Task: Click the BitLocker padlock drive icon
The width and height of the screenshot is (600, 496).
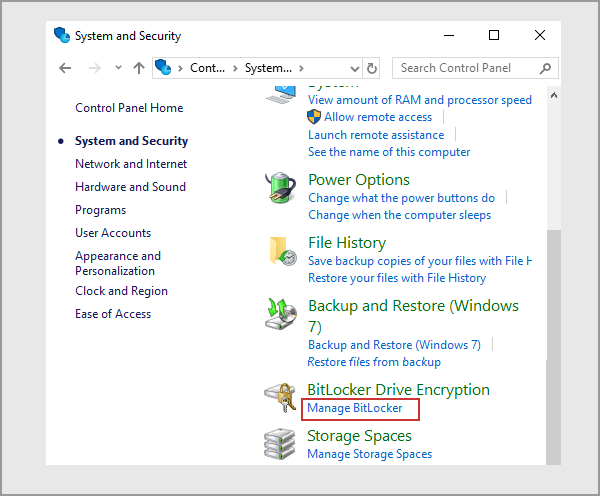Action: (280, 398)
